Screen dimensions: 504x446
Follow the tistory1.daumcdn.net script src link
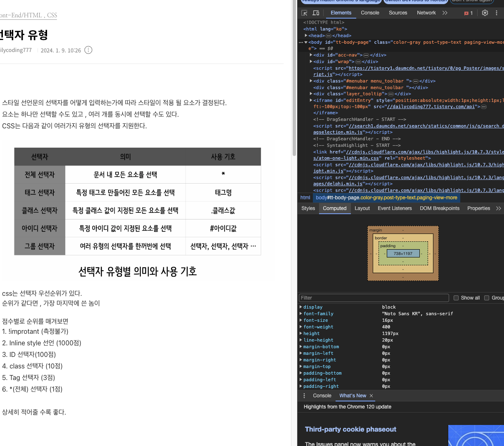click(x=426, y=68)
